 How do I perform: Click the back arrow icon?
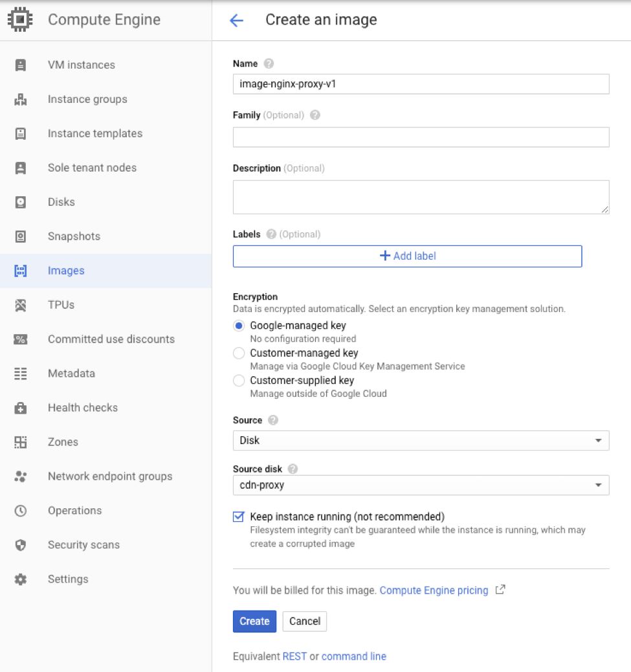click(236, 20)
